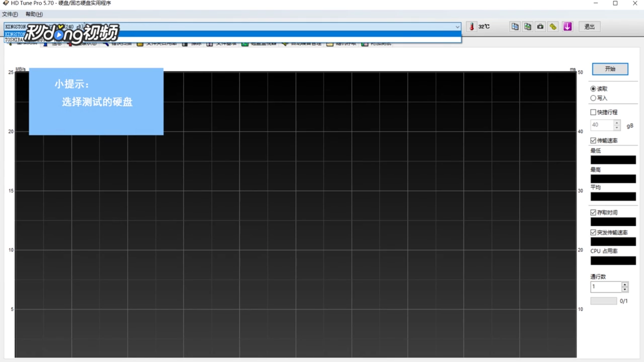This screenshot has width=644, height=362.
Task: Click the 通行数 passes input field
Action: [x=606, y=287]
